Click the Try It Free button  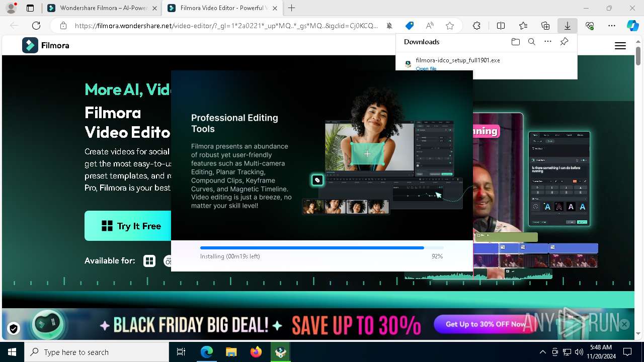pos(128,226)
